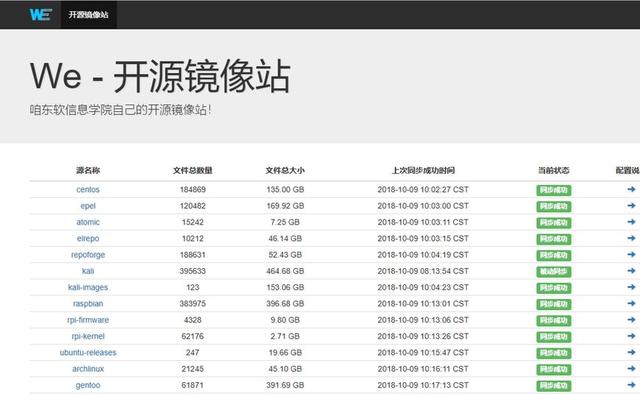
Task: Open the 开源镜像站 navbar tab
Action: (89, 15)
